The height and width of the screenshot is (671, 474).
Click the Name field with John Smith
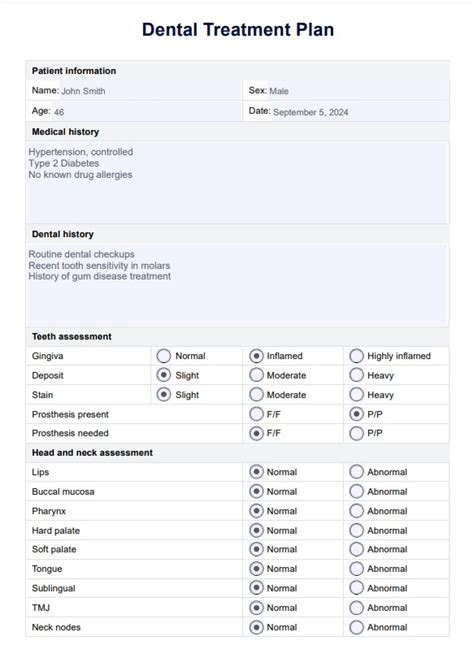tap(150, 91)
